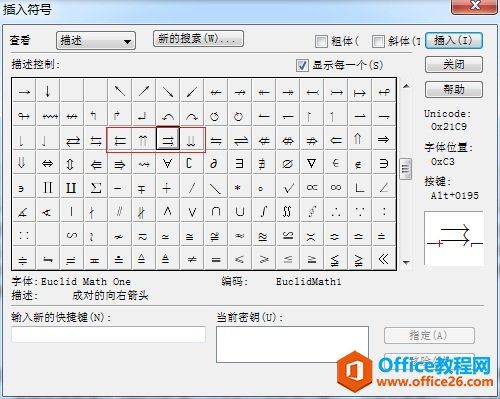Click the 插入(I) button
500x399 pixels.
tap(454, 41)
